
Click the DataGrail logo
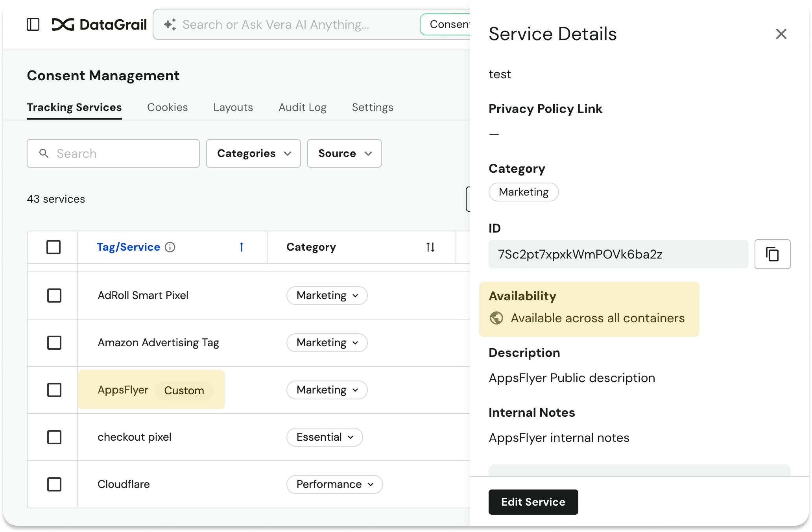coord(99,24)
